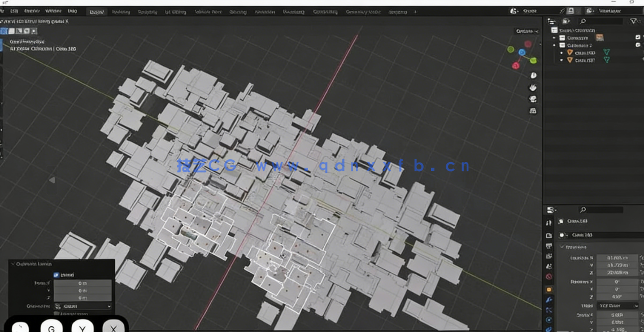Switch to the Shading workspace tab

click(237, 11)
